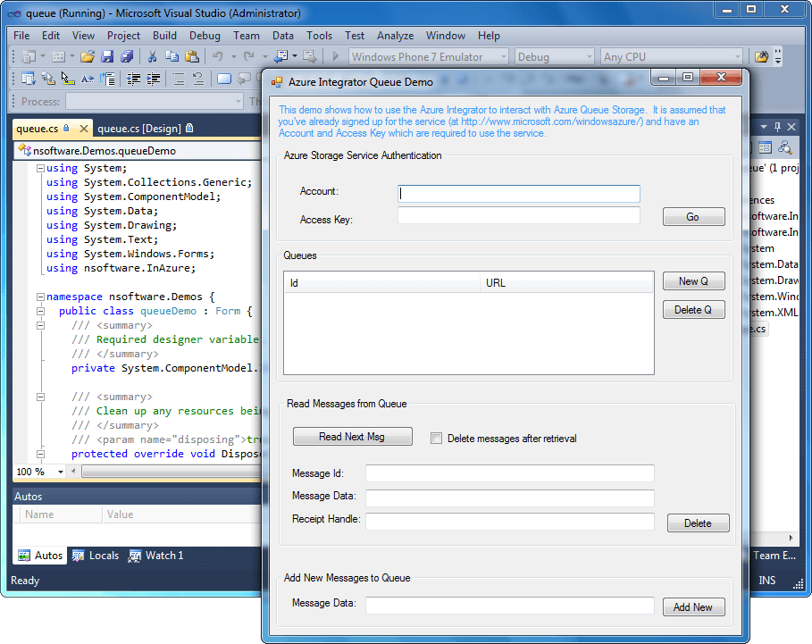812x644 pixels.
Task: Click the Navigate Backward icon
Action: pos(282,56)
